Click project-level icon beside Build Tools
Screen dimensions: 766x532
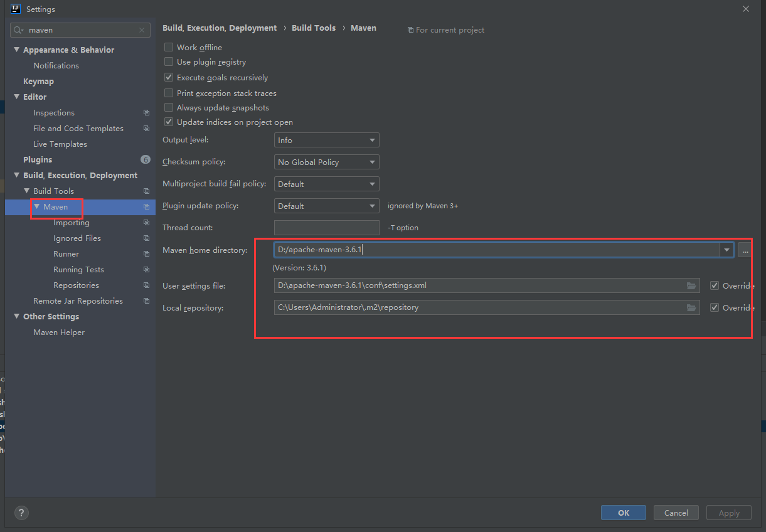click(146, 191)
